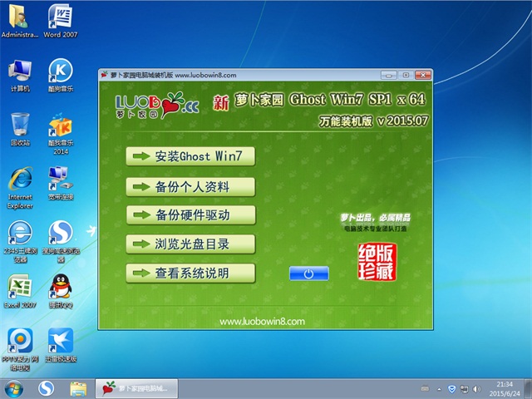Open the Windows Start menu orb
This screenshot has width=532, height=399.
tap(14, 389)
